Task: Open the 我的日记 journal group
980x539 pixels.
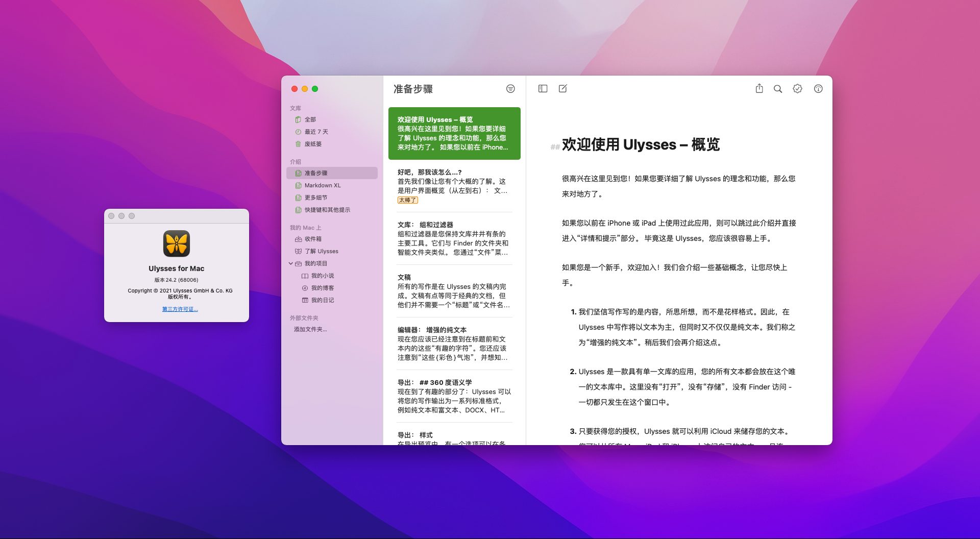Action: [318, 300]
